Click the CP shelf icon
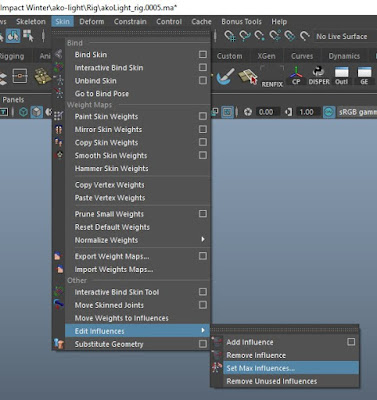Image resolution: width=377 pixels, height=400 pixels. point(296,76)
